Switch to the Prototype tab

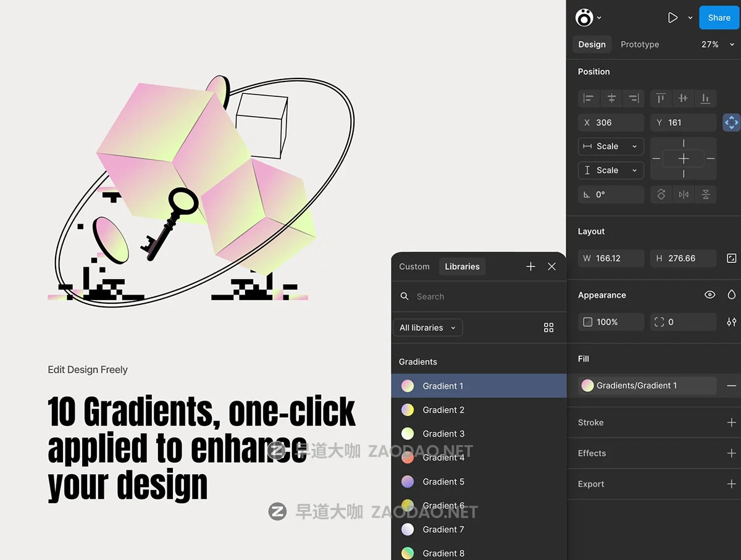pos(639,44)
